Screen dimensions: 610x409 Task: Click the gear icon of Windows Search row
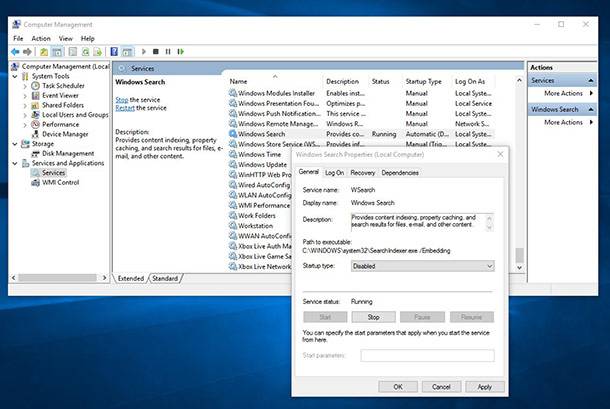pyautogui.click(x=233, y=134)
